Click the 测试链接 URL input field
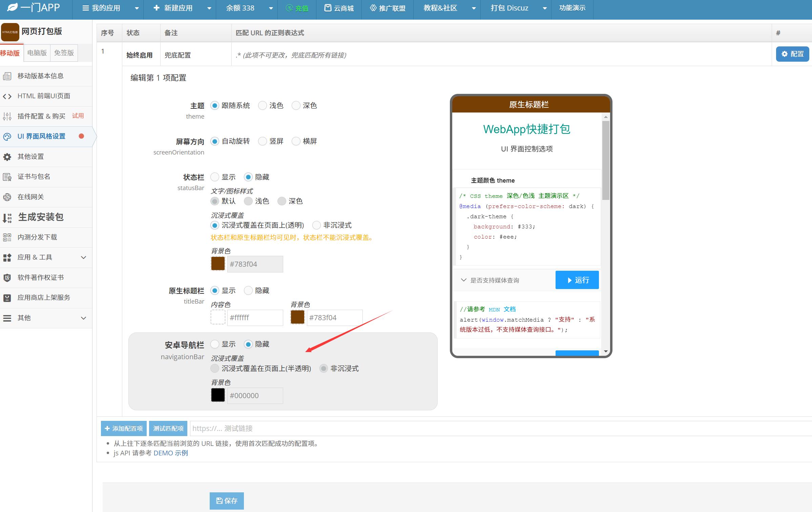 coord(501,429)
